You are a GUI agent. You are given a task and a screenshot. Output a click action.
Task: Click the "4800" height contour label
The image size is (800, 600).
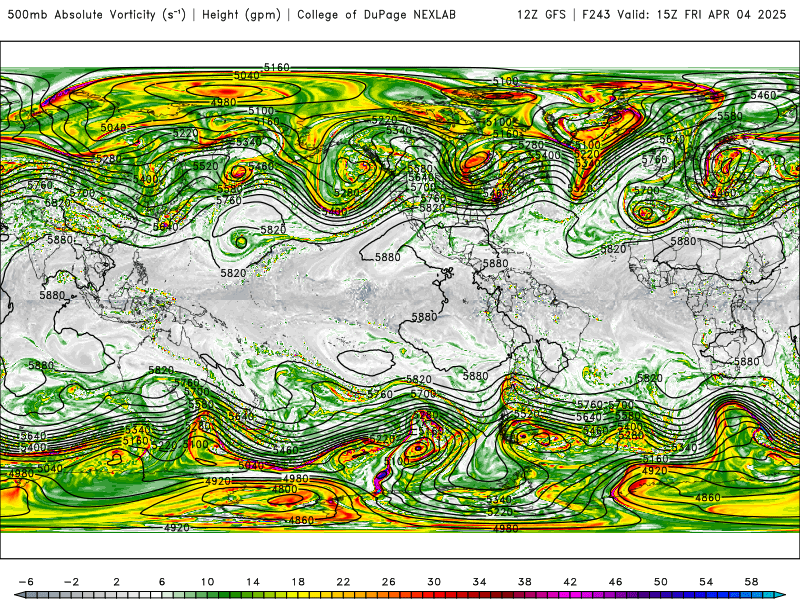coord(285,489)
